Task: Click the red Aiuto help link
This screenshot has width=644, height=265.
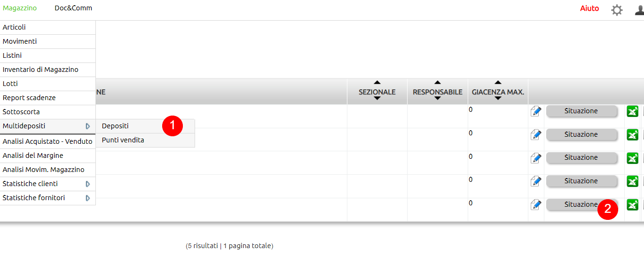Action: (589, 8)
